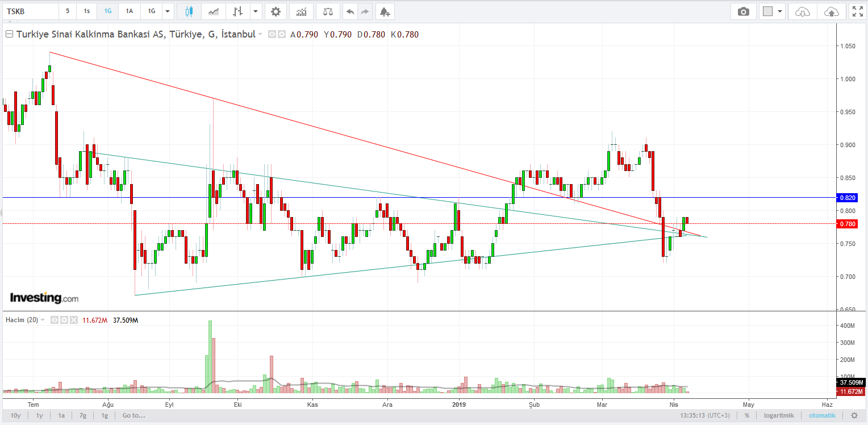868x425 pixels.
Task: Select the 1s interval
Action: click(86, 11)
